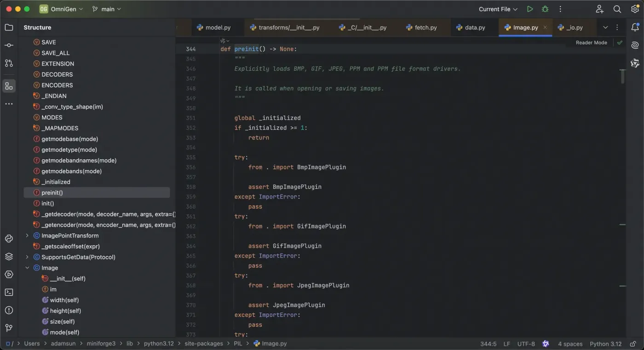Open the main branch dropdown
This screenshot has width=644, height=350.
107,9
